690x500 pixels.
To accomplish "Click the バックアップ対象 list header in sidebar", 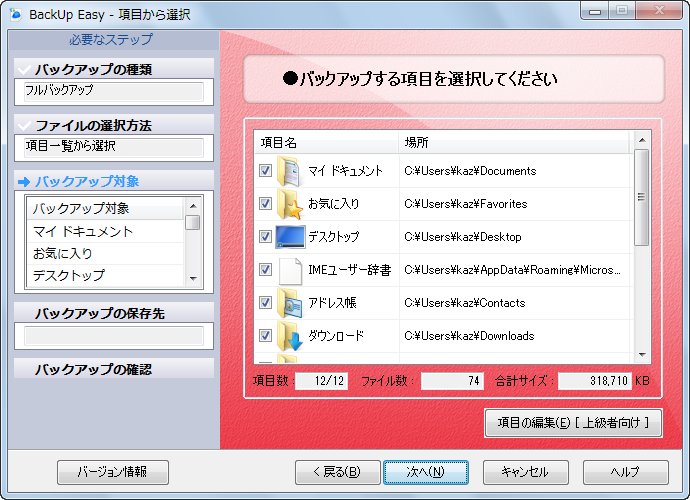I will [105, 209].
